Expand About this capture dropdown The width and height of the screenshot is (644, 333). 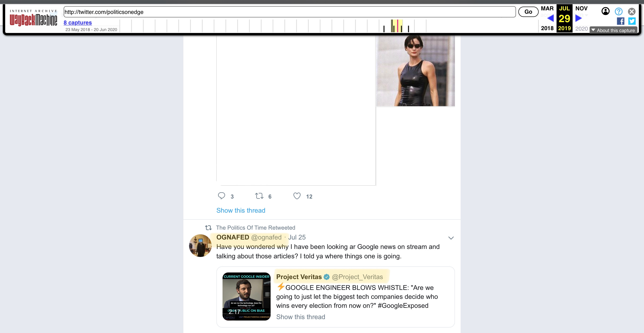coord(614,30)
